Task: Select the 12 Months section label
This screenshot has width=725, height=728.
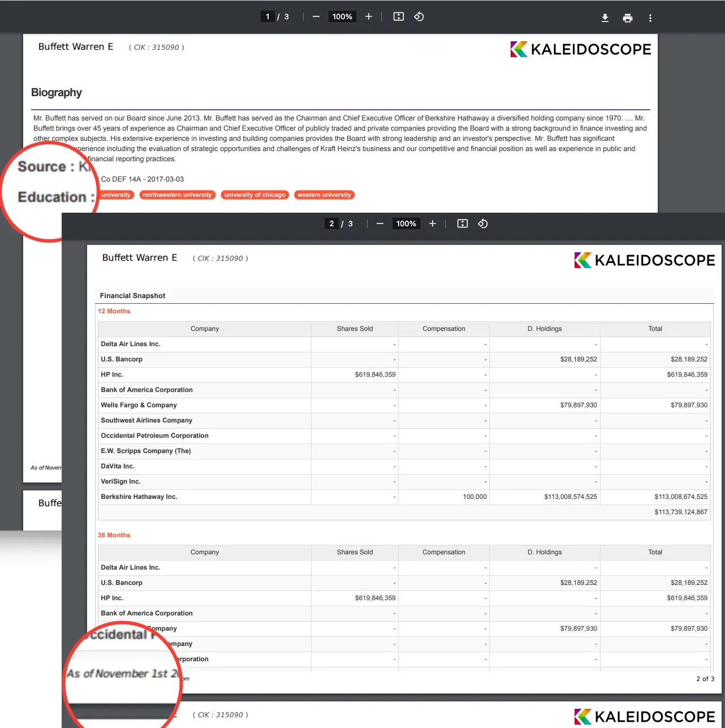Action: [114, 312]
